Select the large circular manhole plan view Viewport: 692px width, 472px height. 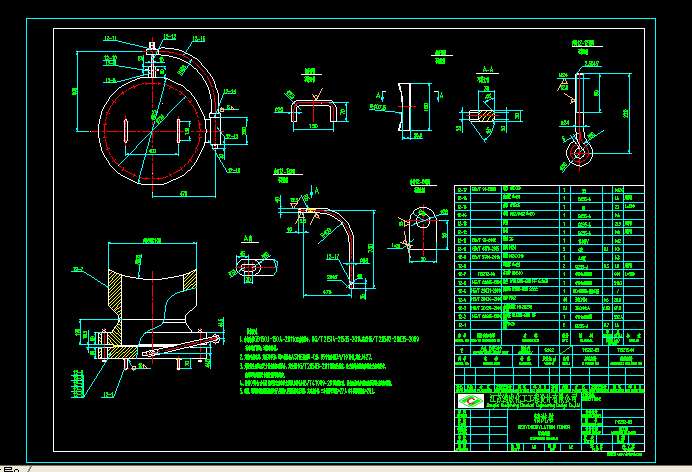152,131
